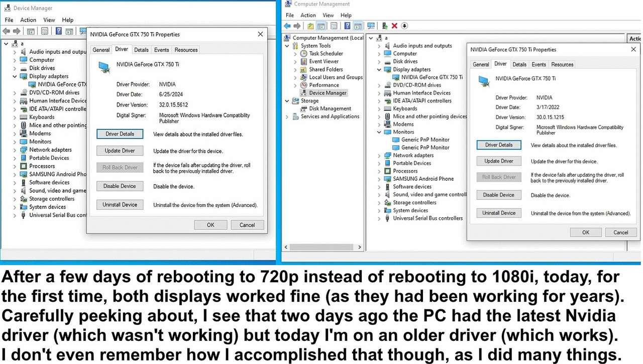Select Local Users and Groups node

(x=336, y=77)
